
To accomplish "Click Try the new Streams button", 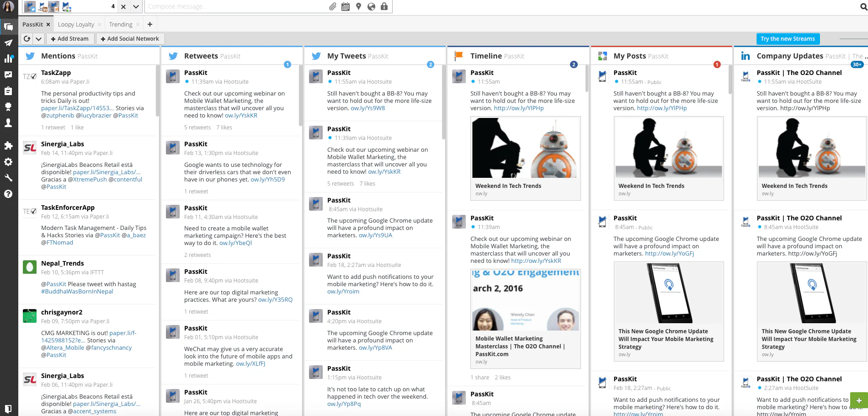I will click(788, 39).
